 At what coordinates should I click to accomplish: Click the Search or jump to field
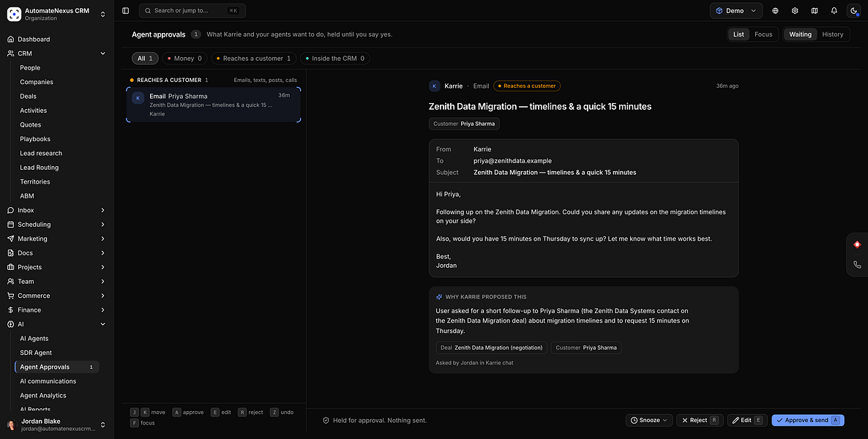pos(192,10)
